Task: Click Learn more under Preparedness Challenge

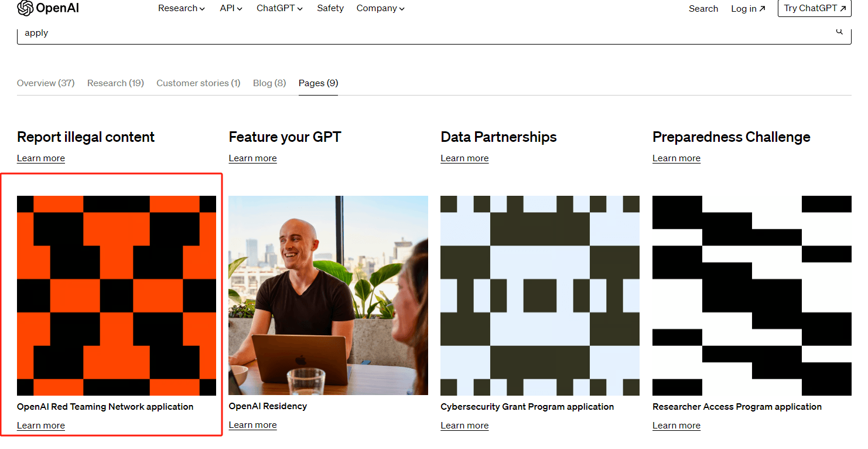Action: [x=676, y=158]
